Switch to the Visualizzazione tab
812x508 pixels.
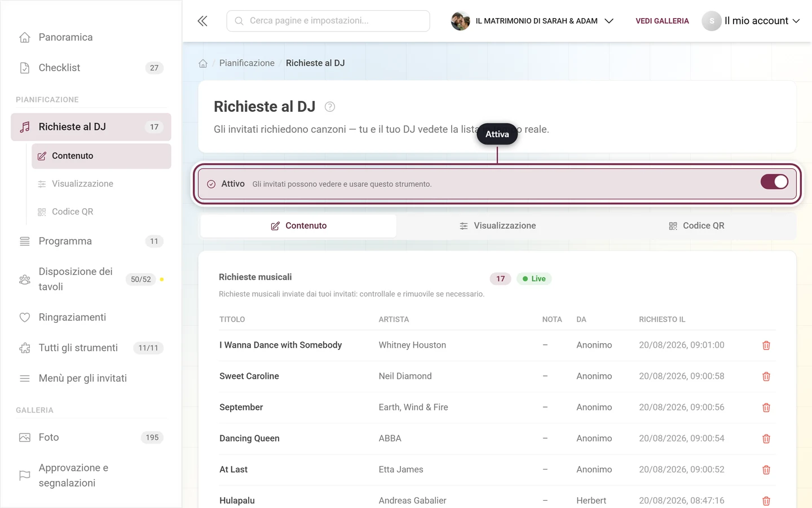pyautogui.click(x=497, y=226)
